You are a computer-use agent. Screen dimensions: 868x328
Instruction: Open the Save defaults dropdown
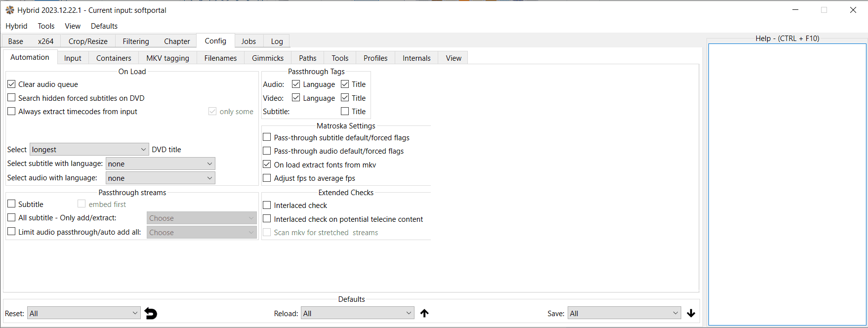click(x=624, y=313)
